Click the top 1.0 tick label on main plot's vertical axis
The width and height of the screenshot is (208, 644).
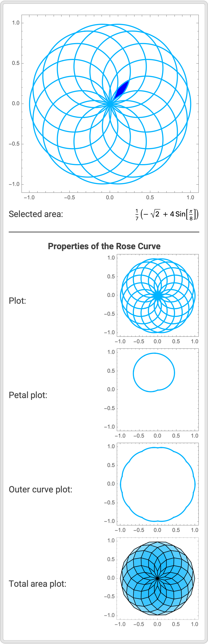click(16, 23)
